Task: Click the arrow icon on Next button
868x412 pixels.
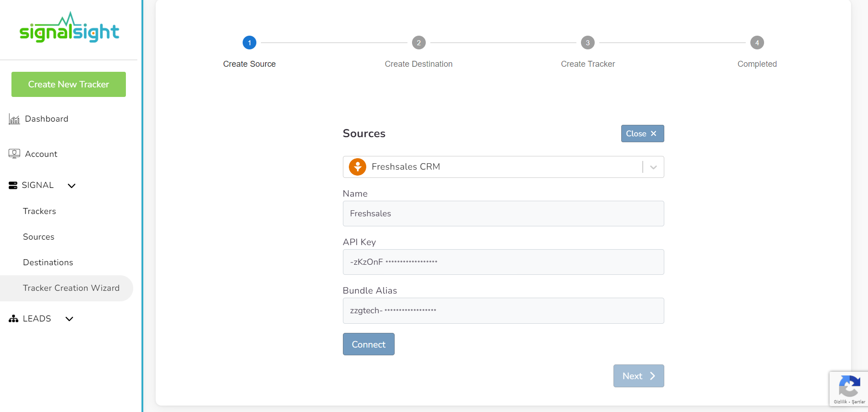Action: pos(652,376)
